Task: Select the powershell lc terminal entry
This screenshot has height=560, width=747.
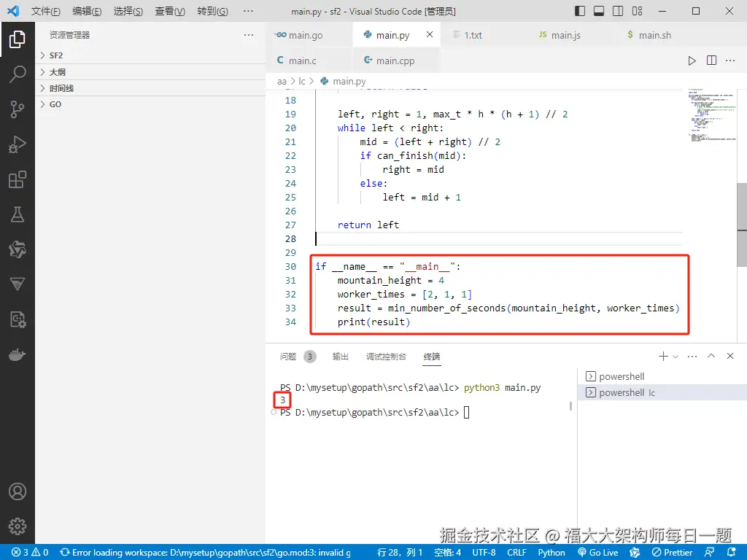Action: (662, 392)
